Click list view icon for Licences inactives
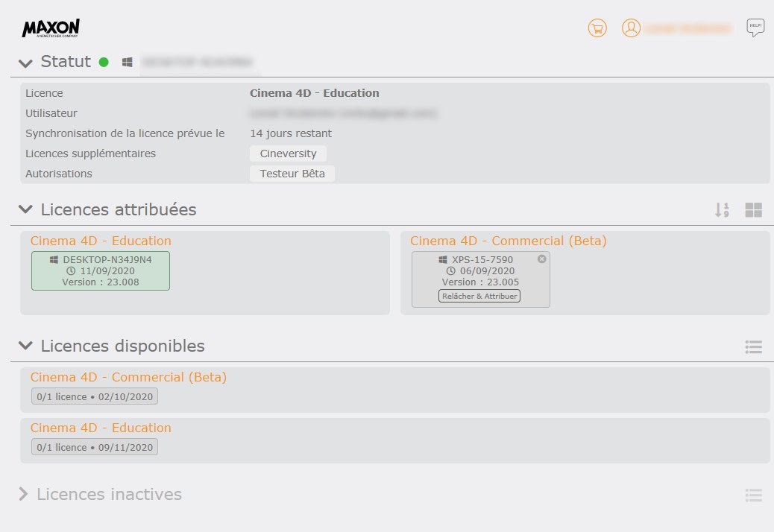This screenshot has width=774, height=532. pyautogui.click(x=753, y=495)
